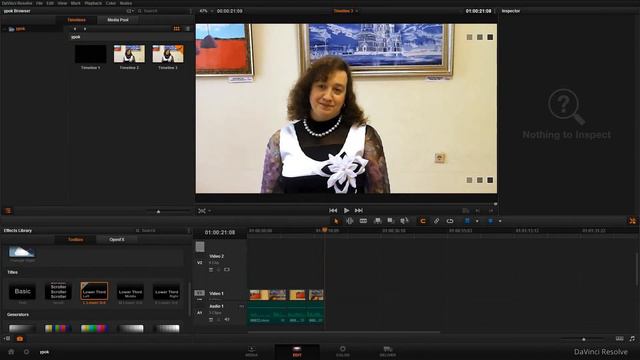Image resolution: width=640 pixels, height=360 pixels.
Task: Switch to the Toolbox tab
Action: coord(76,240)
